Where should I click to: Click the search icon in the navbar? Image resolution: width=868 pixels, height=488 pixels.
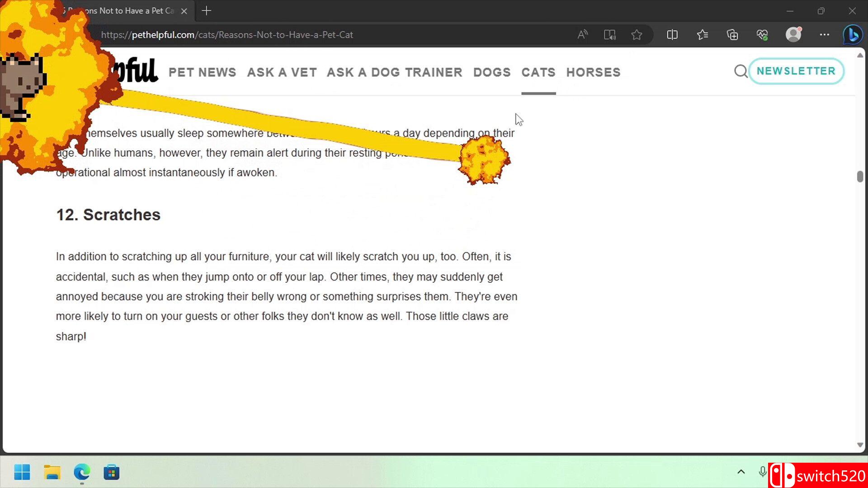[x=741, y=71]
